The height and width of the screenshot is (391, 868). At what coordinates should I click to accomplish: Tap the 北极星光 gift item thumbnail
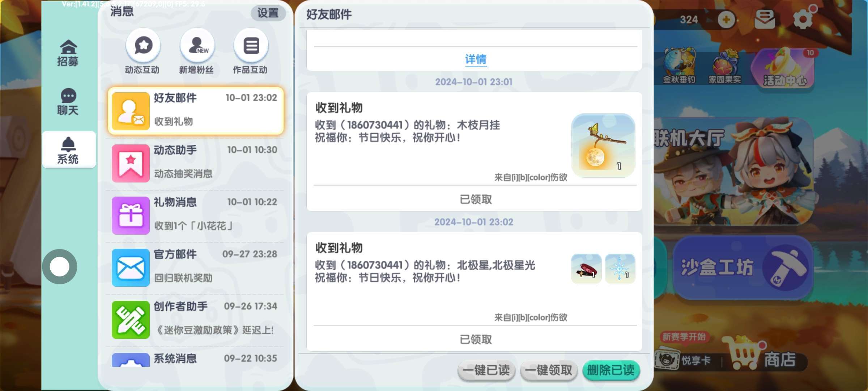tap(620, 269)
